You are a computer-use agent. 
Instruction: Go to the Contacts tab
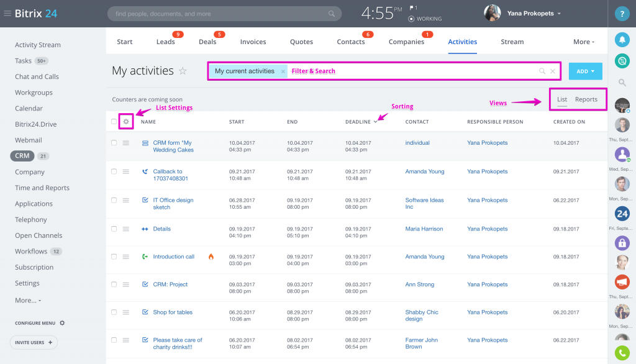tap(351, 42)
